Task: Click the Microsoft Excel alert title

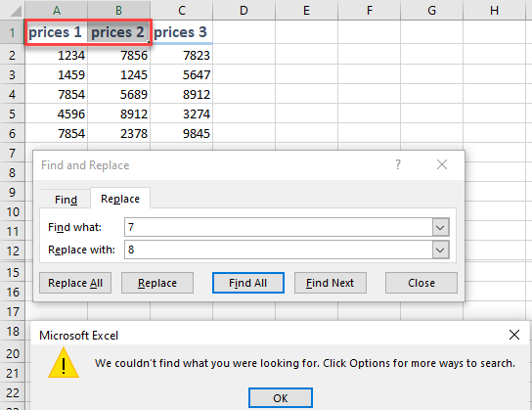Action: coord(78,336)
